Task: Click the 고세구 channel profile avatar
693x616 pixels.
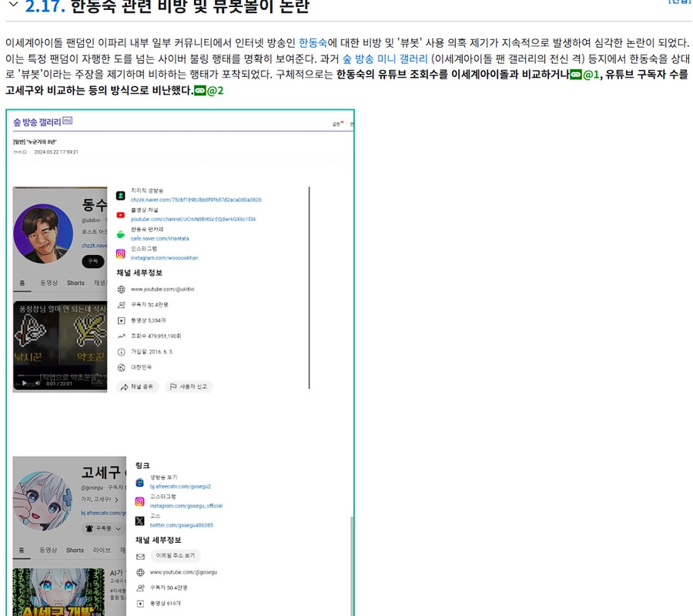Action: (x=43, y=501)
